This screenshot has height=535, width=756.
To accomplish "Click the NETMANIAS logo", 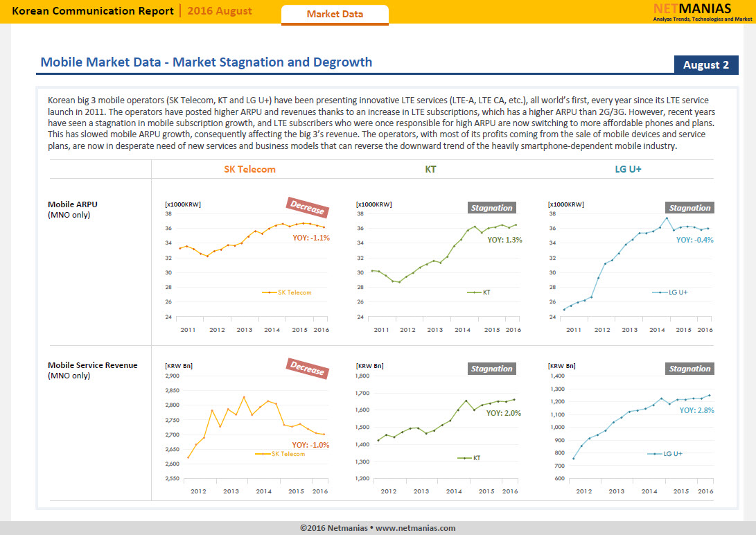I will click(x=692, y=9).
